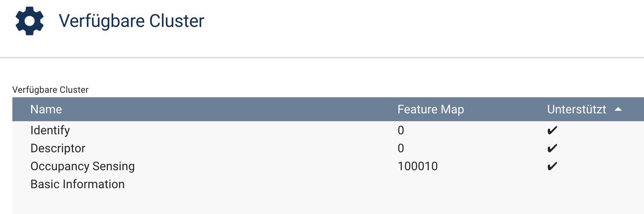
Task: Click Descriptor's Feature Map value 0
Action: (401, 148)
